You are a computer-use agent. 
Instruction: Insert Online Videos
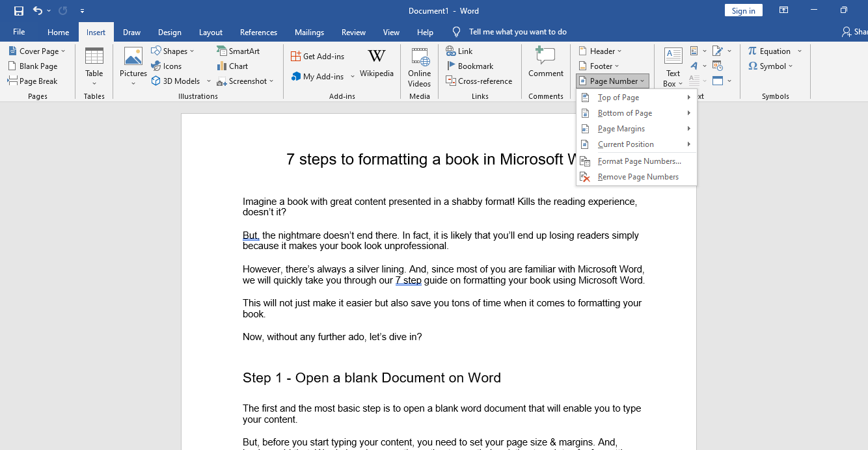click(420, 67)
